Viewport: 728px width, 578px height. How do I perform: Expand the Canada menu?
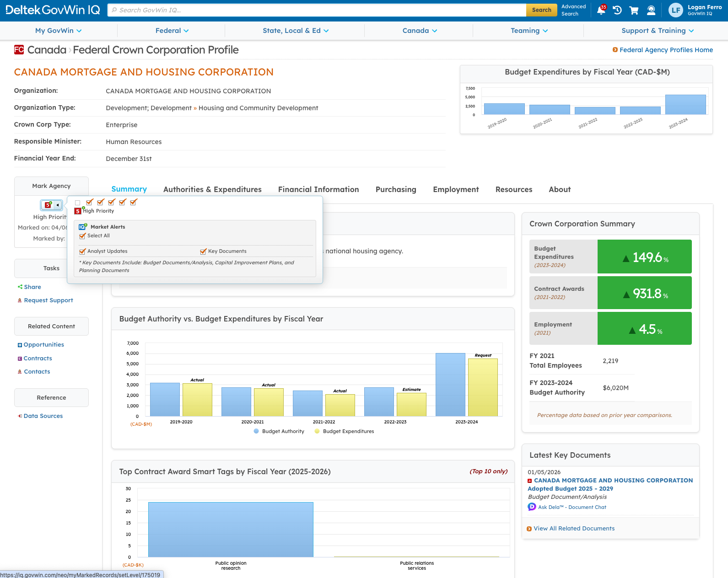pos(420,31)
